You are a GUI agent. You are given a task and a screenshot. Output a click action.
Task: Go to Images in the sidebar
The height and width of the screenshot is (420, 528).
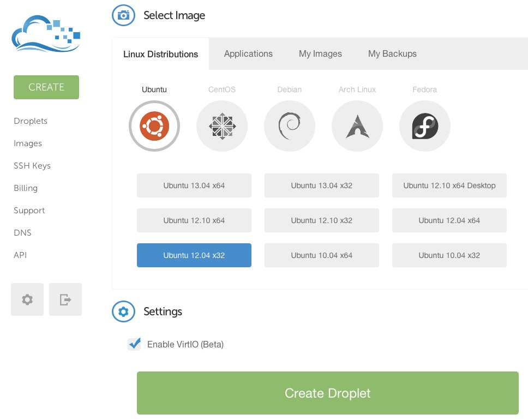point(28,143)
